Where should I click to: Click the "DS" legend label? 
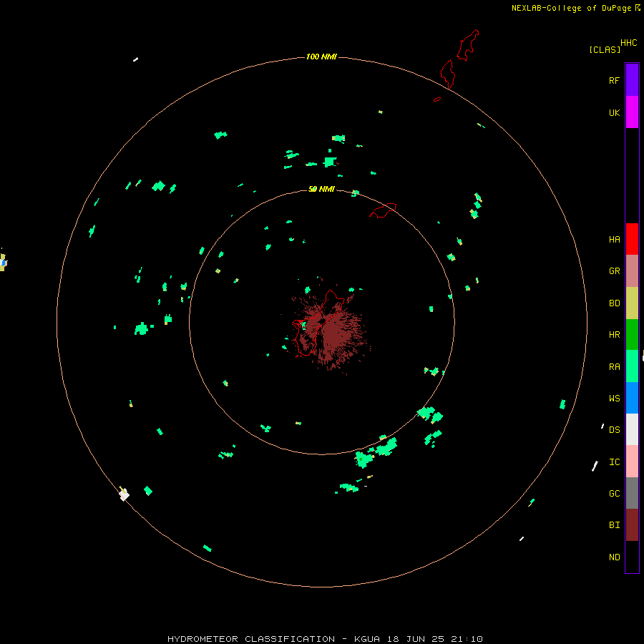pyautogui.click(x=614, y=430)
